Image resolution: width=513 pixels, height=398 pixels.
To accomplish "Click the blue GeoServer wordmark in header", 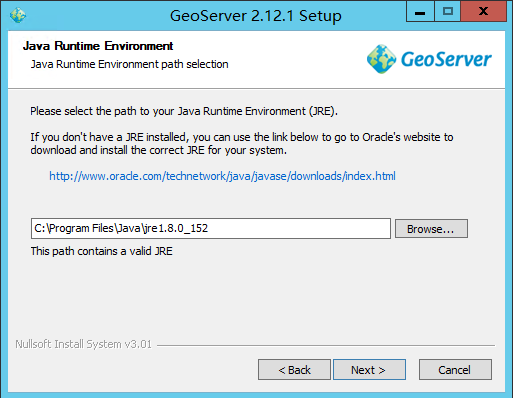I will tap(446, 59).
